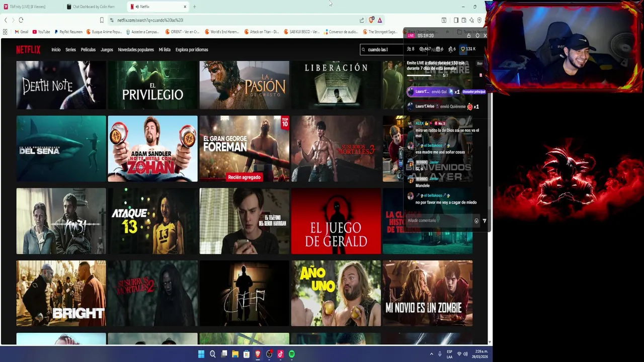This screenshot has width=644, height=362.
Task: Toggle the browser sidebar panel icon
Action: click(x=456, y=20)
